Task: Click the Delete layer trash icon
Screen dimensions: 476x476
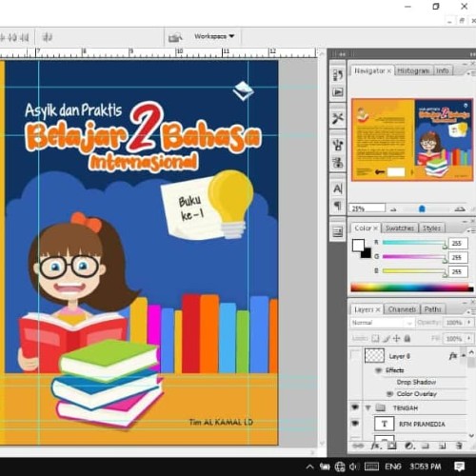Action: point(459,446)
